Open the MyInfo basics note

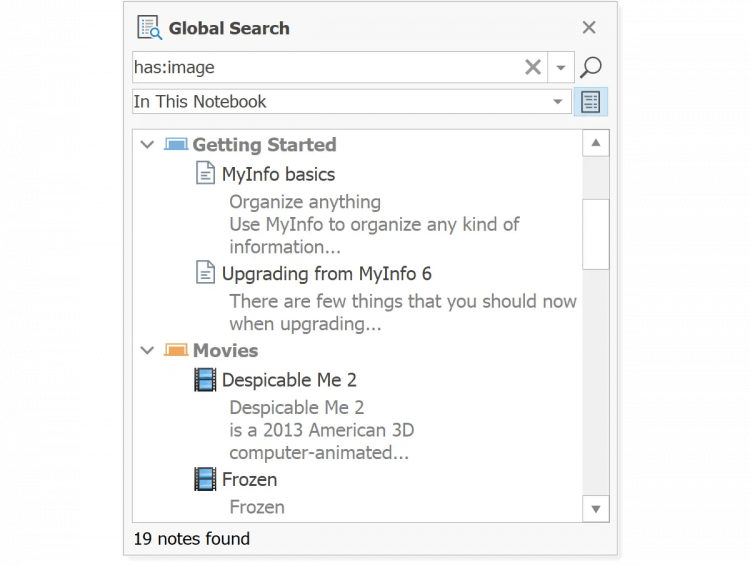(278, 174)
